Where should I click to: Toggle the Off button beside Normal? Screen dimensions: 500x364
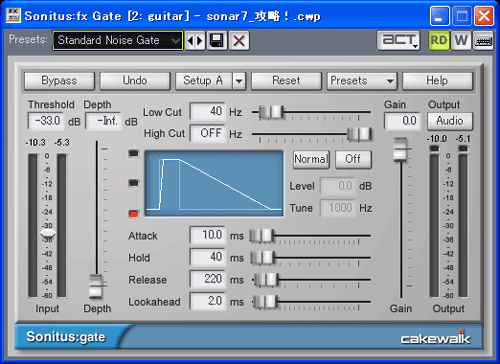click(x=353, y=159)
